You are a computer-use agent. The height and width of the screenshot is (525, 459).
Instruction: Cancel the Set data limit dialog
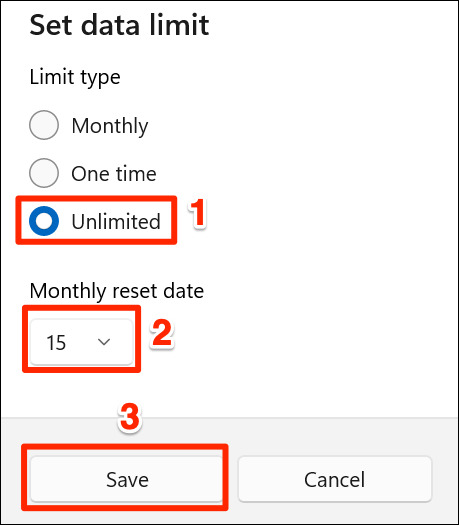[335, 479]
